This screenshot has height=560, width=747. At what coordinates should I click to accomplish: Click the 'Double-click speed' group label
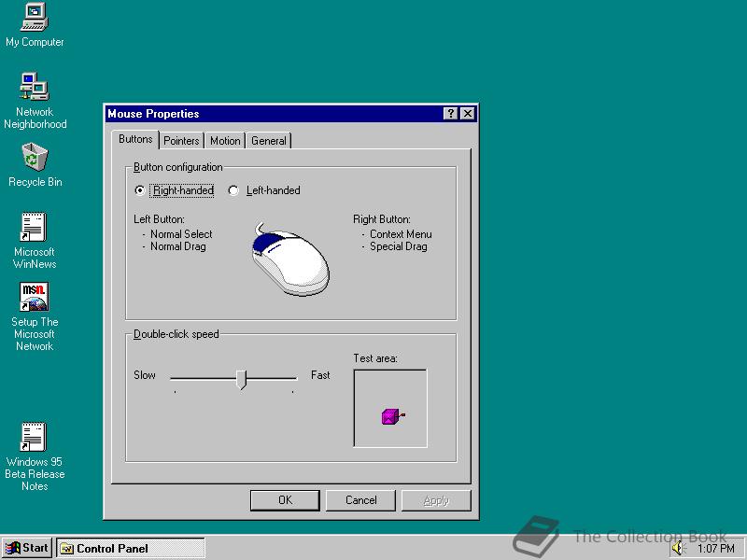pos(176,334)
